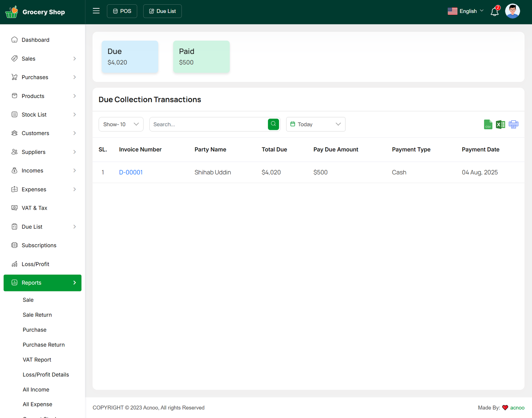
Task: Collapse the Reports menu section
Action: (x=43, y=283)
